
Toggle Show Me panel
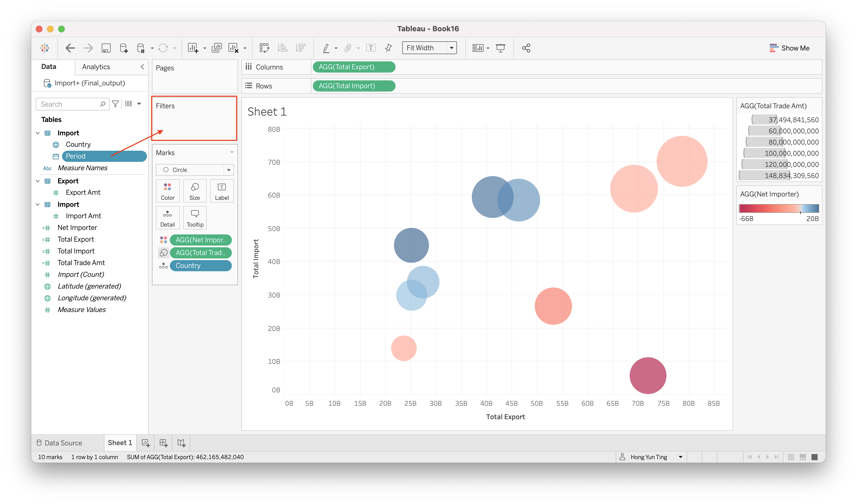pyautogui.click(x=789, y=48)
